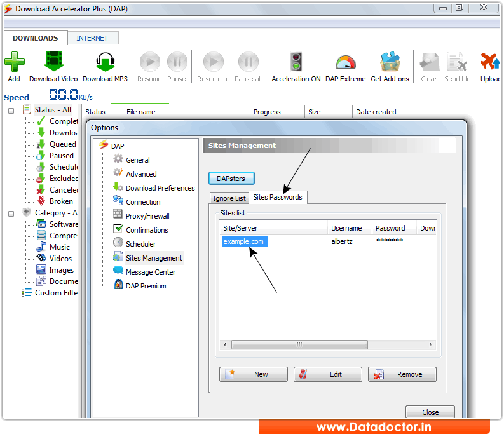This screenshot has width=504, height=434.
Task: Click the Clear toolbar icon
Action: tap(429, 62)
